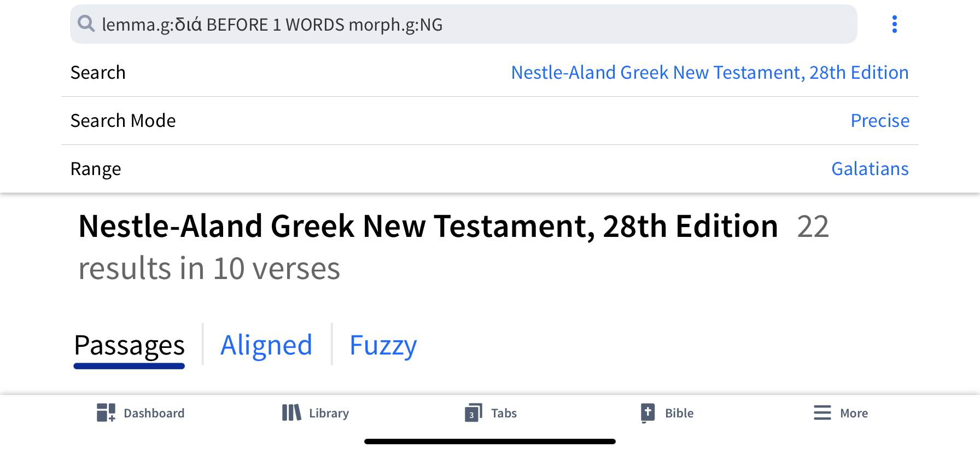Screen dimensions: 980x453
Task: Tap the magnifying glass search icon
Action: pos(86,24)
